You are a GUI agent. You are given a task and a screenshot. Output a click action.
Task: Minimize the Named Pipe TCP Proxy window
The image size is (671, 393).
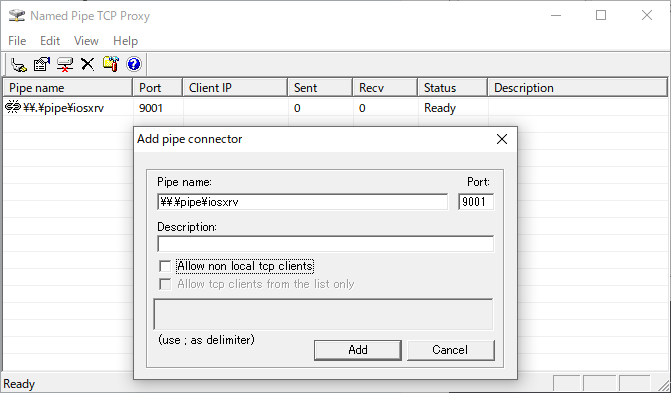coord(556,16)
